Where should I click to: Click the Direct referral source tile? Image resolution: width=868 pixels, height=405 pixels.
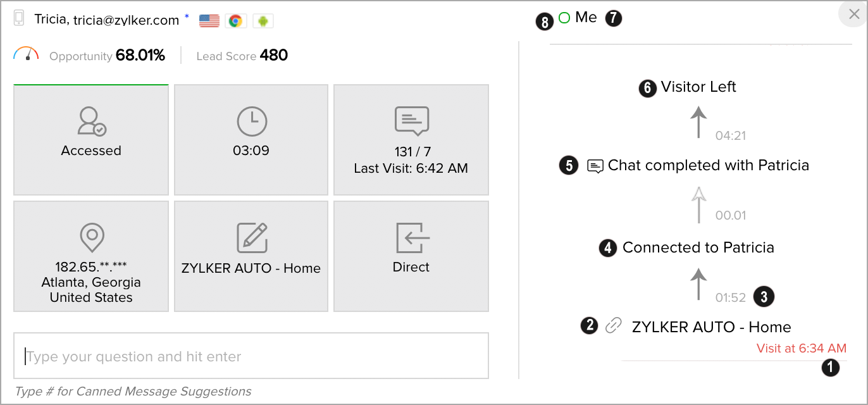click(x=411, y=256)
